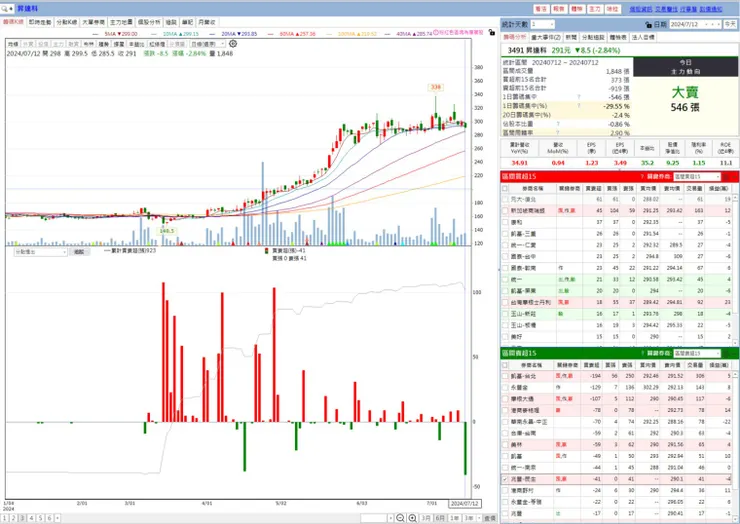
Task: Click the 買賣超 column header in the 買超 table
Action: coord(593,188)
